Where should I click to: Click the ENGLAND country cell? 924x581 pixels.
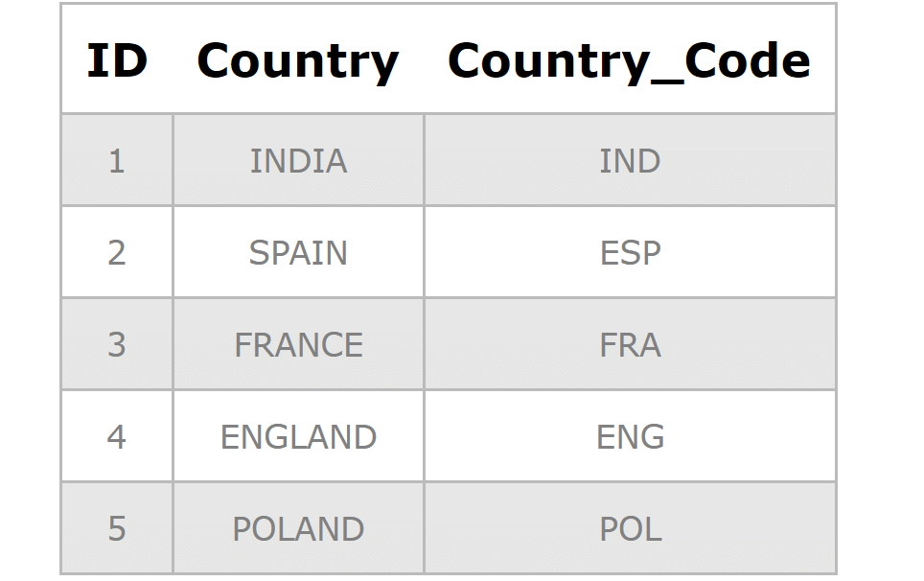298,437
